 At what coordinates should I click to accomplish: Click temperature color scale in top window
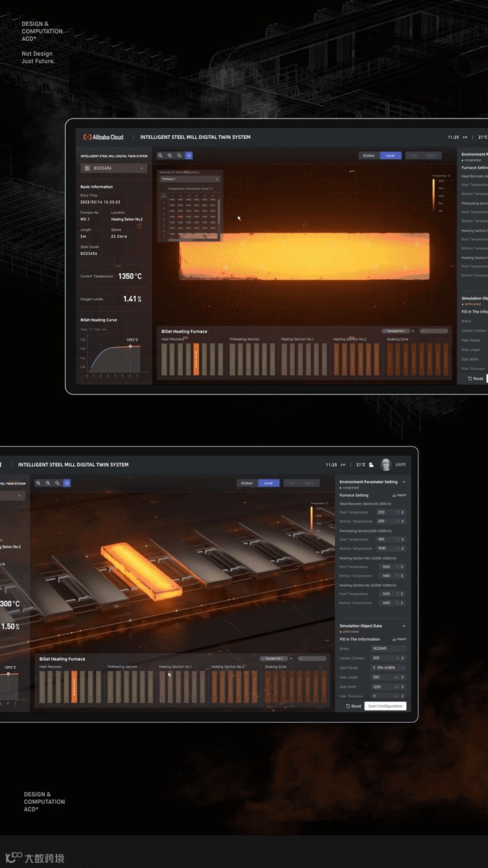pyautogui.click(x=434, y=195)
